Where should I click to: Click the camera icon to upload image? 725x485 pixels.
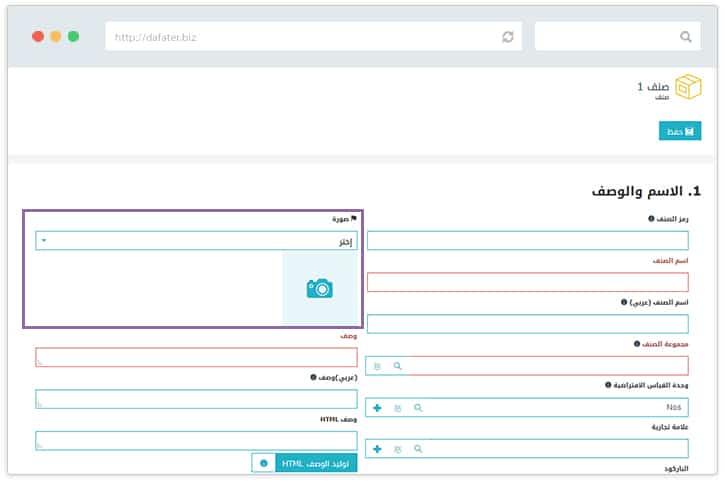coord(319,288)
